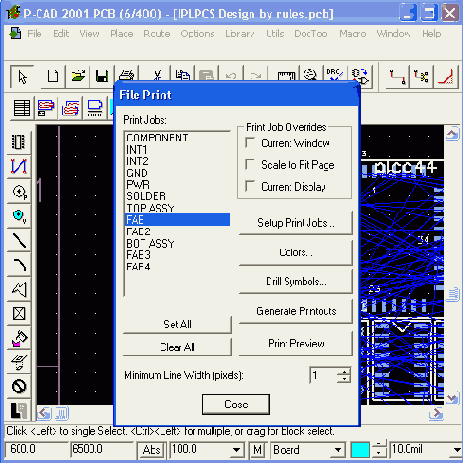463x463 pixels.
Task: Close the File Print dialog
Action: [x=236, y=404]
